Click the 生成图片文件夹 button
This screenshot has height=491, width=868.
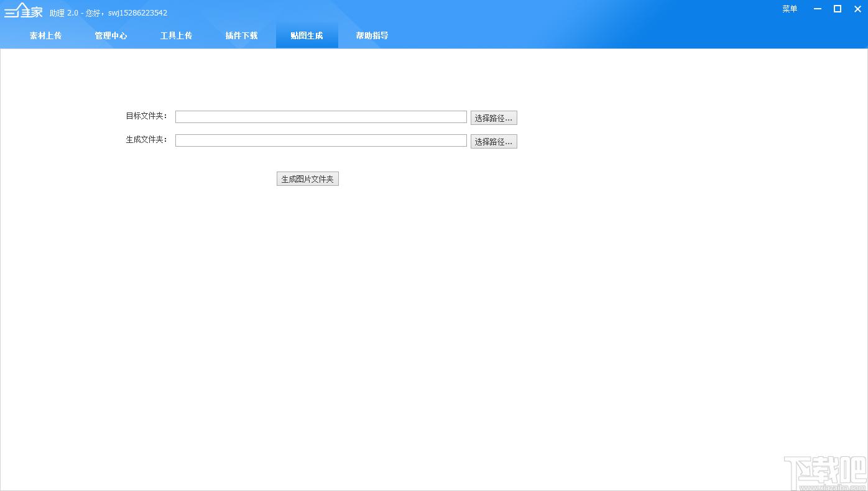308,179
